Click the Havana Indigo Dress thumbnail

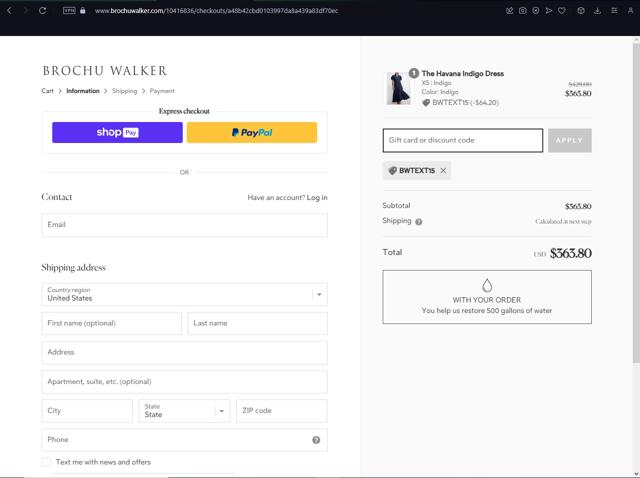point(399,88)
